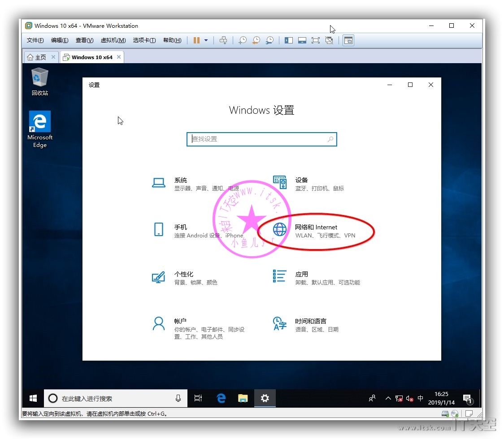504x439 pixels.
Task: Switch VMware to Unity mode
Action: pyautogui.click(x=329, y=40)
